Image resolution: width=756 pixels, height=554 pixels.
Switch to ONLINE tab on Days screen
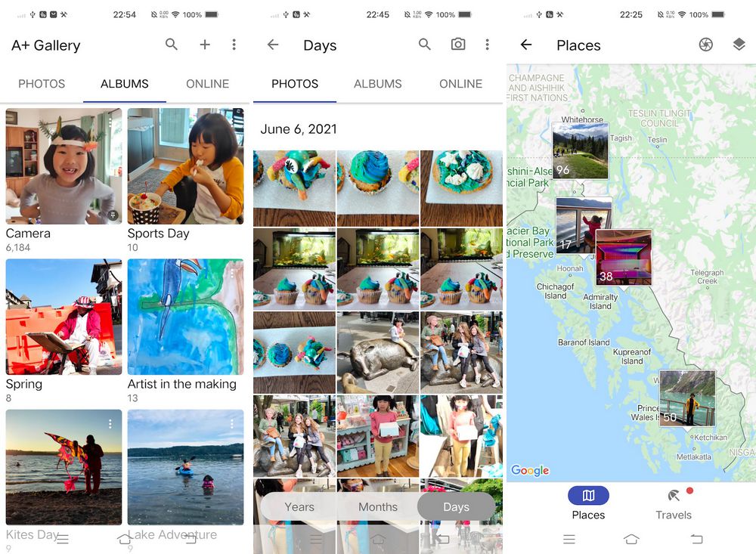point(460,84)
